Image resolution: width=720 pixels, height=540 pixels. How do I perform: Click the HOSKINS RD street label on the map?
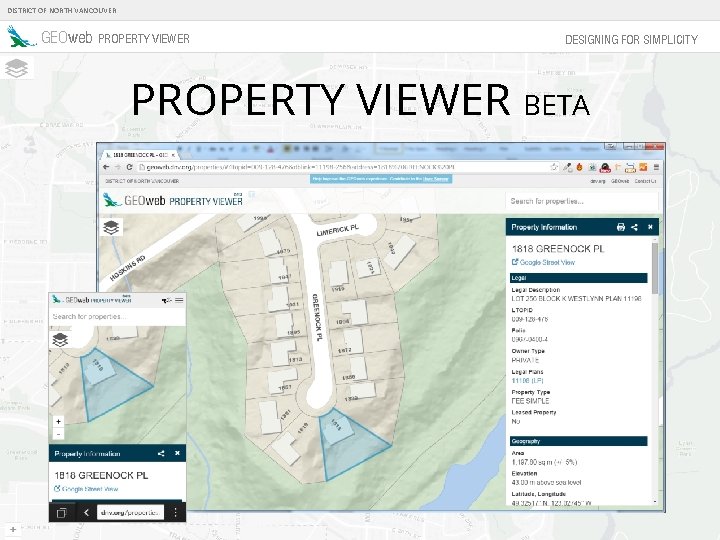[127, 268]
